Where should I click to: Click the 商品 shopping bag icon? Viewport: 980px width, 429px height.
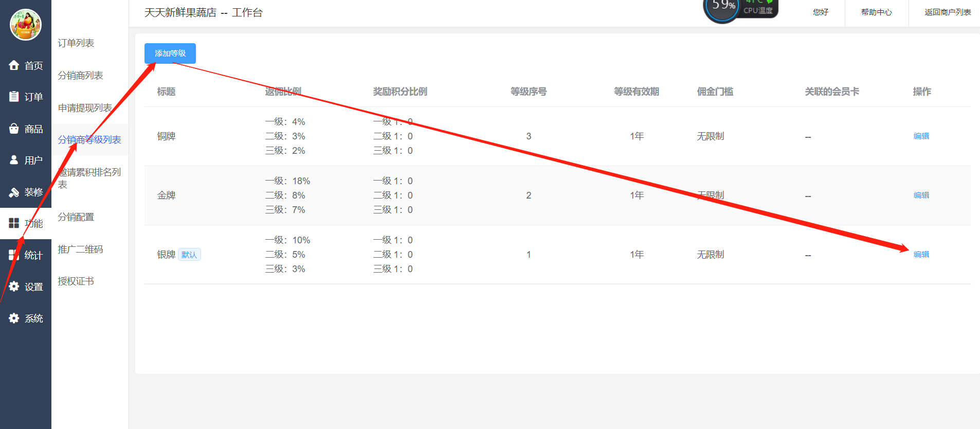(x=14, y=129)
